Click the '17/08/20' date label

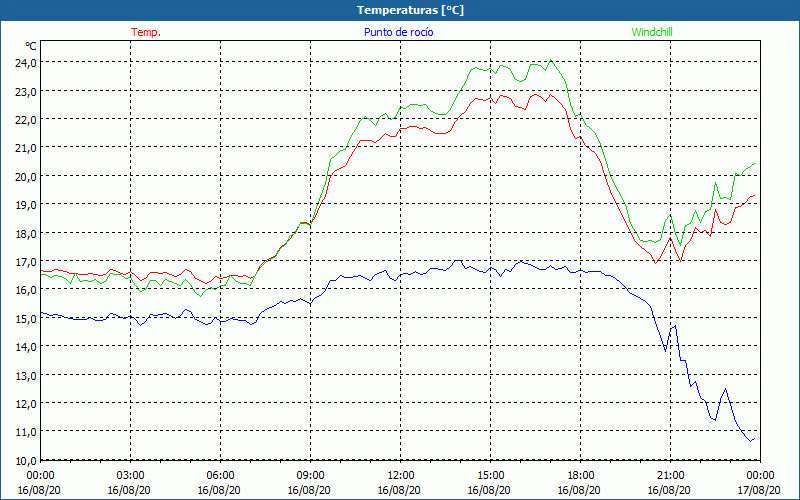pos(759,490)
